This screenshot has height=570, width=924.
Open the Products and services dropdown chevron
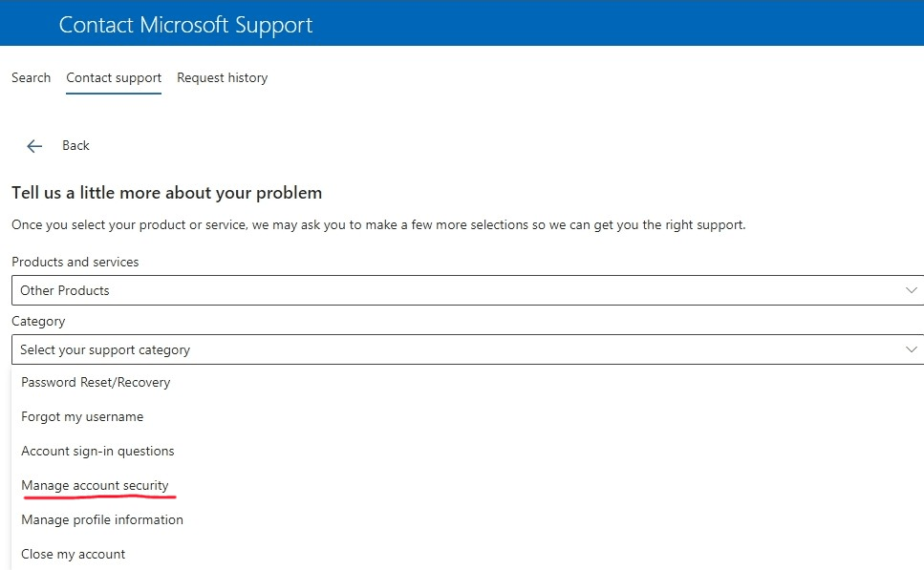click(x=911, y=289)
